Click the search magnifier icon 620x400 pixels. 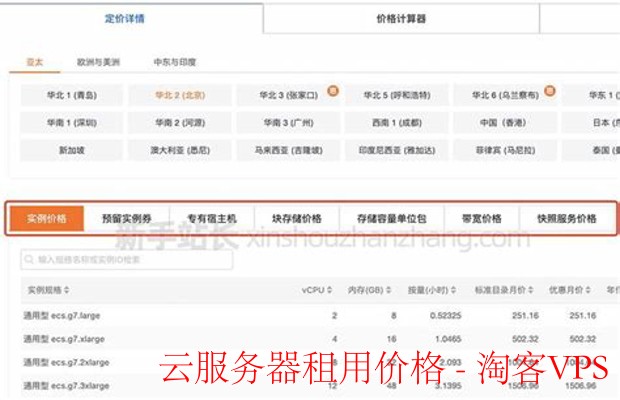click(29, 260)
